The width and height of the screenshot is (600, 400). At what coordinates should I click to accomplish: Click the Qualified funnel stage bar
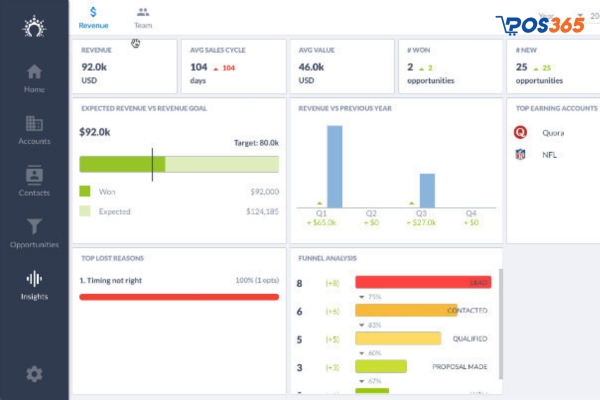(397, 339)
